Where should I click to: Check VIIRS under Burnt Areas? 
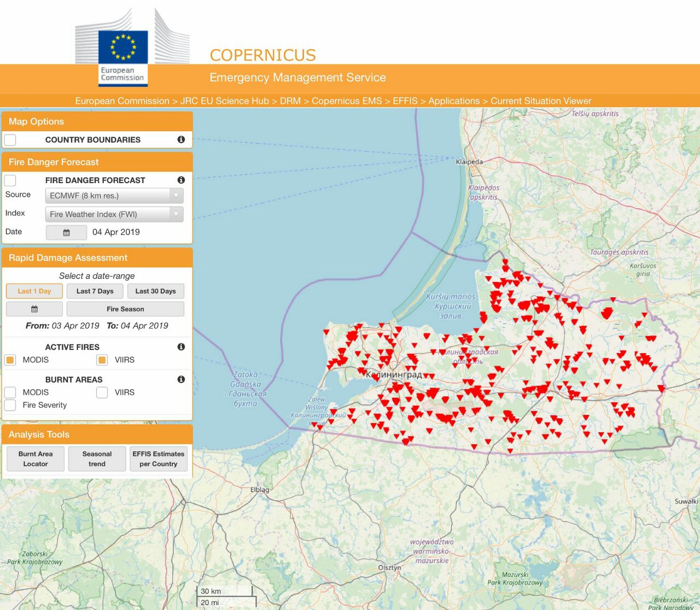tap(102, 392)
